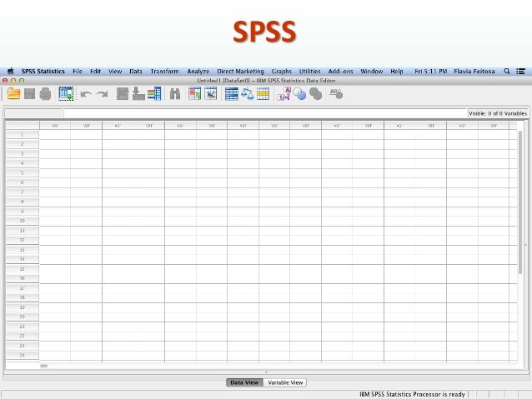Click the Save this document icon

click(x=29, y=94)
